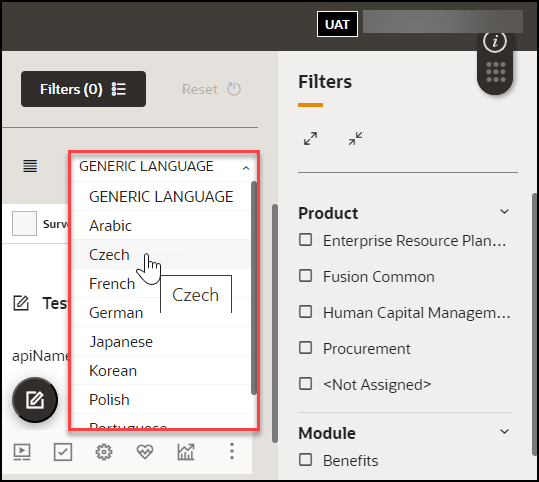Click the UAT environment badge
Screen dimensions: 539x482
click(x=337, y=24)
